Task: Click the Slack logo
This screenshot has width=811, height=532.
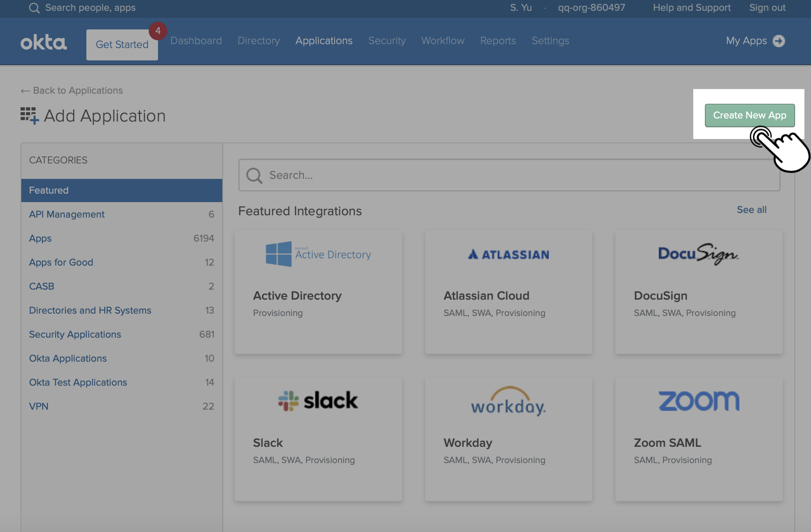Action: tap(318, 401)
